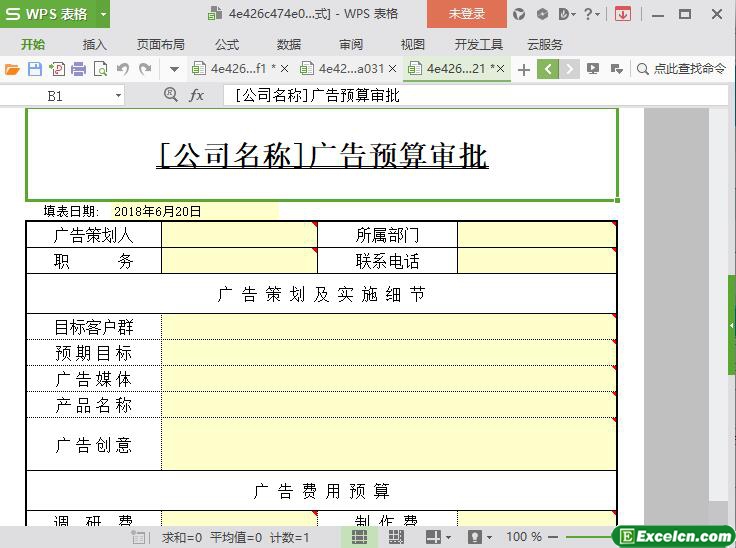Toggle page break preview in status bar

click(396, 537)
